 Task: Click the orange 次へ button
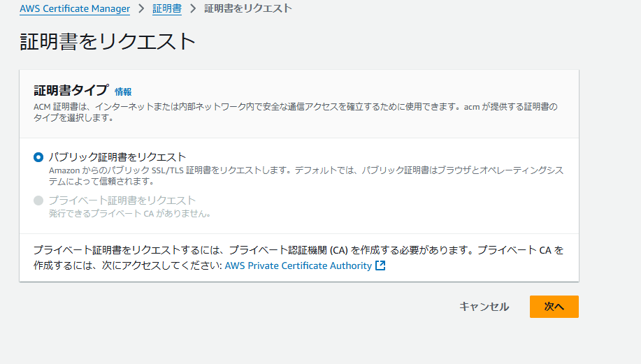point(554,307)
